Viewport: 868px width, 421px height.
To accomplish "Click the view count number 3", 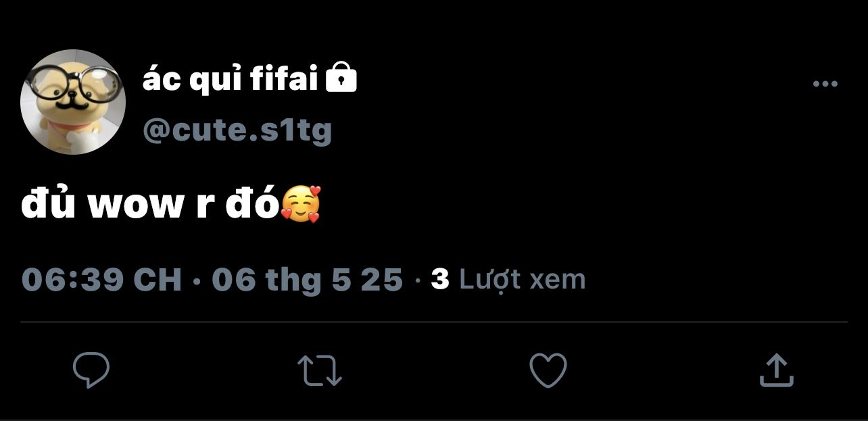I will [x=440, y=279].
